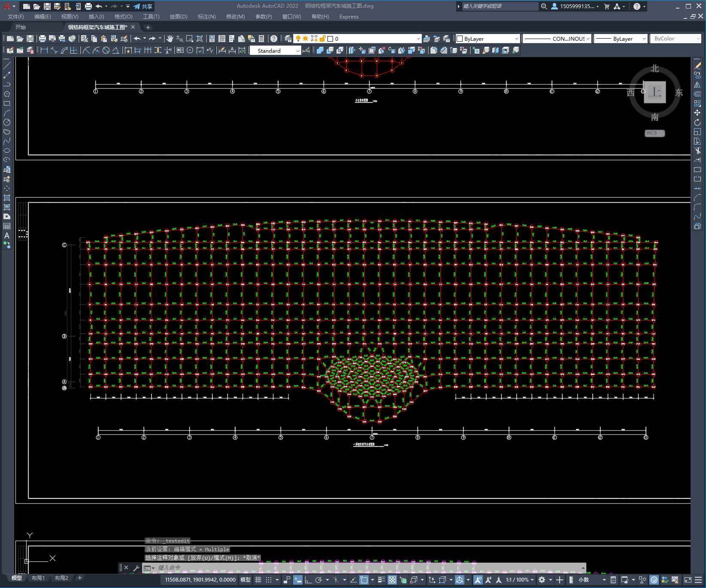Viewport: 706px width, 588px height.
Task: Click the Save icon in quick access toolbar
Action: [x=47, y=6]
